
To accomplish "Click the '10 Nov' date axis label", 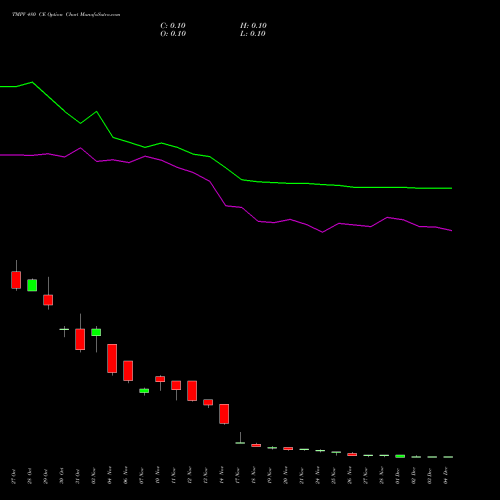I will 158,476.
